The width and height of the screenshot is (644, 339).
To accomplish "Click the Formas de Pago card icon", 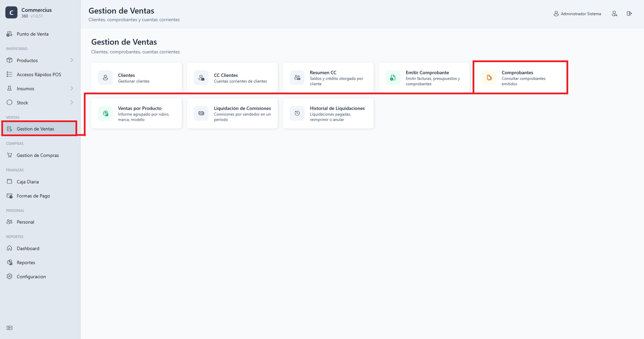I will point(10,196).
